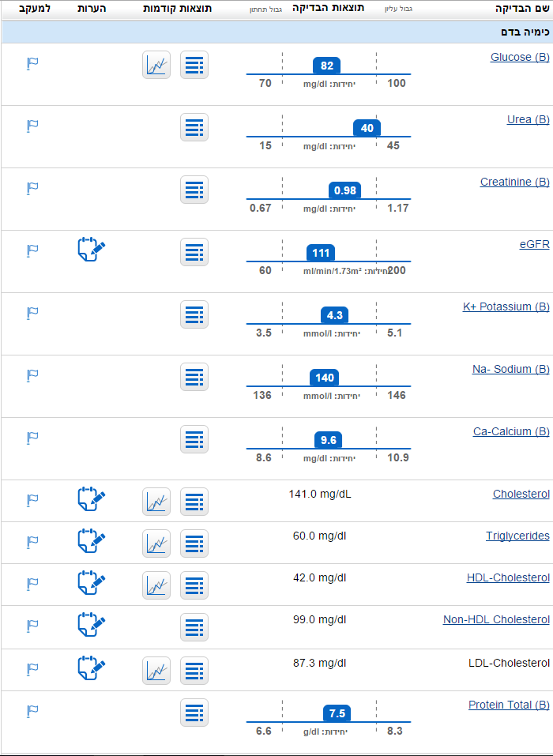Show LDL-Cholesterol trend graph
This screenshot has width=553, height=756.
(x=156, y=671)
